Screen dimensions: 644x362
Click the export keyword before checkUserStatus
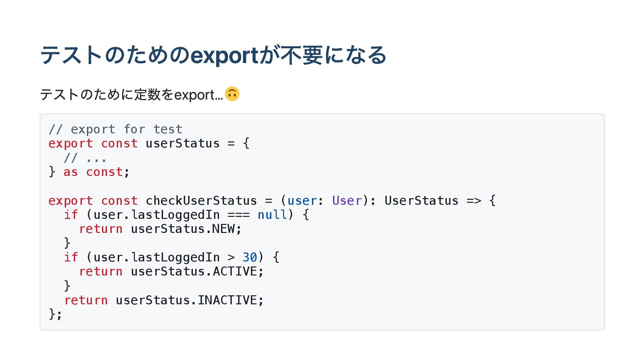[x=70, y=200]
